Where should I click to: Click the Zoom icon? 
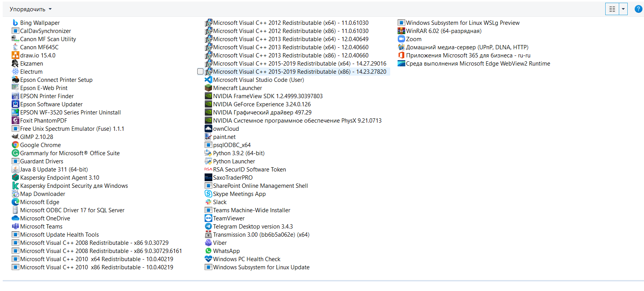tap(401, 39)
